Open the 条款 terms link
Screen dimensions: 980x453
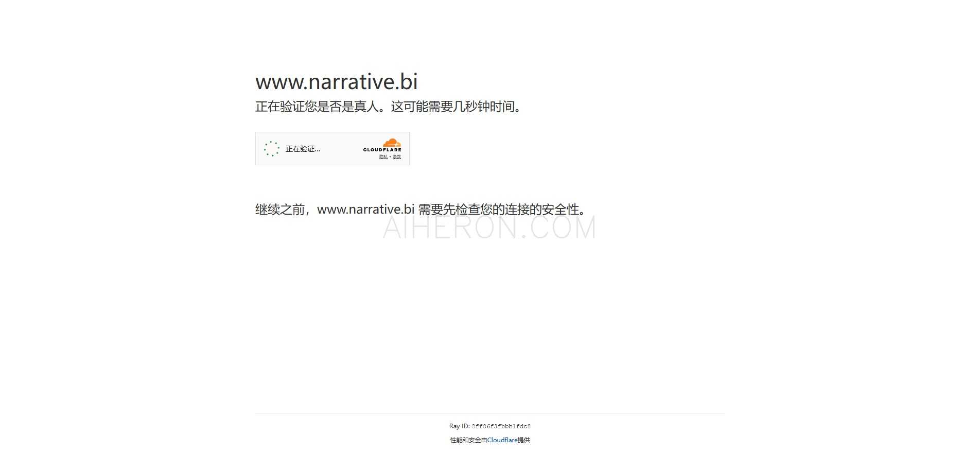point(397,156)
